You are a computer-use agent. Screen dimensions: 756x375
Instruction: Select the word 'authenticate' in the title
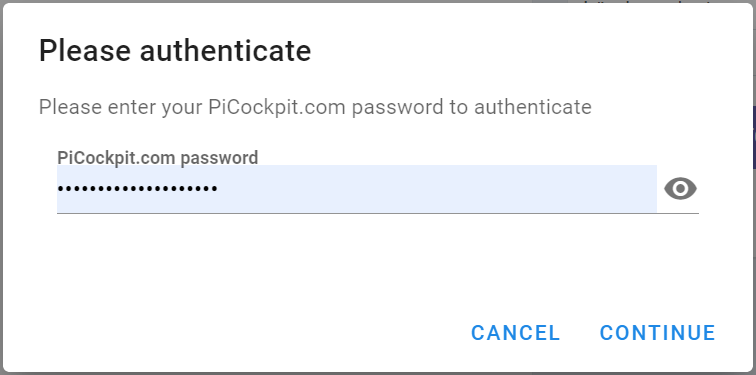[225, 51]
